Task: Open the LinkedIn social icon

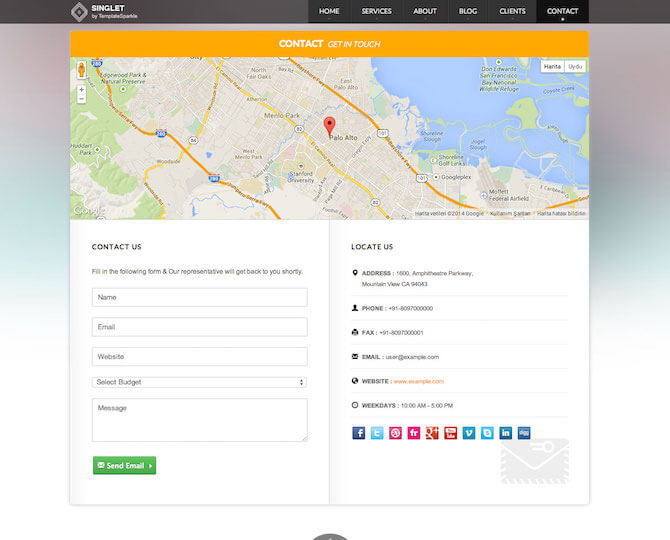Action: pos(505,433)
